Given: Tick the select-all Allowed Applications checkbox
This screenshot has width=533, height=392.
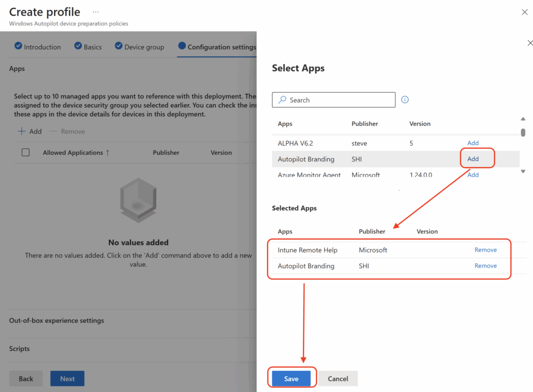Looking at the screenshot, I should coord(26,153).
